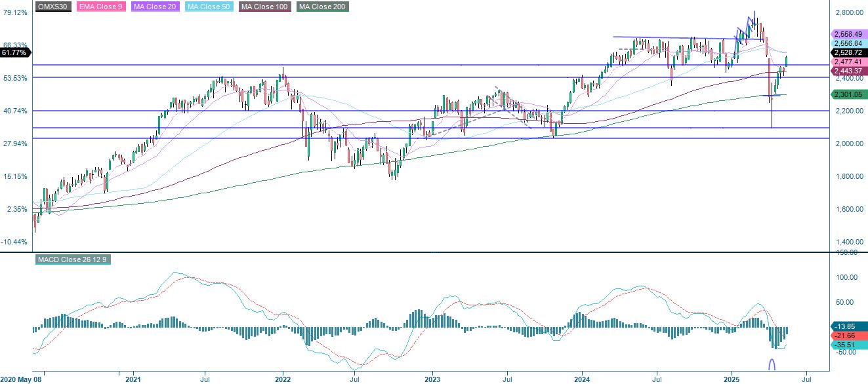The height and width of the screenshot is (384, 868).
Task: Click the 2.35% left axis label
Action: pos(16,209)
